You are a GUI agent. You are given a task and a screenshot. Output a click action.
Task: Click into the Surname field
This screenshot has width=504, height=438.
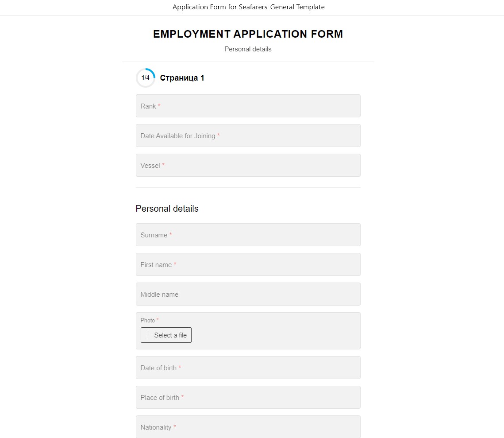pyautogui.click(x=248, y=235)
